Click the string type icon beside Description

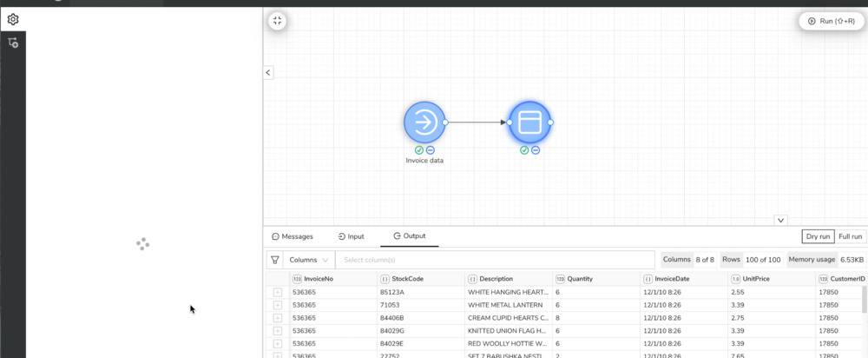point(472,279)
